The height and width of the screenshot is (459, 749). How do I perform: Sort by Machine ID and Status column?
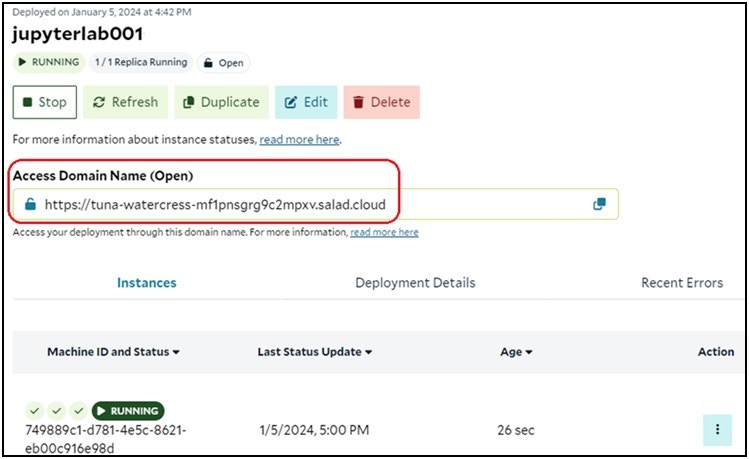(x=113, y=352)
